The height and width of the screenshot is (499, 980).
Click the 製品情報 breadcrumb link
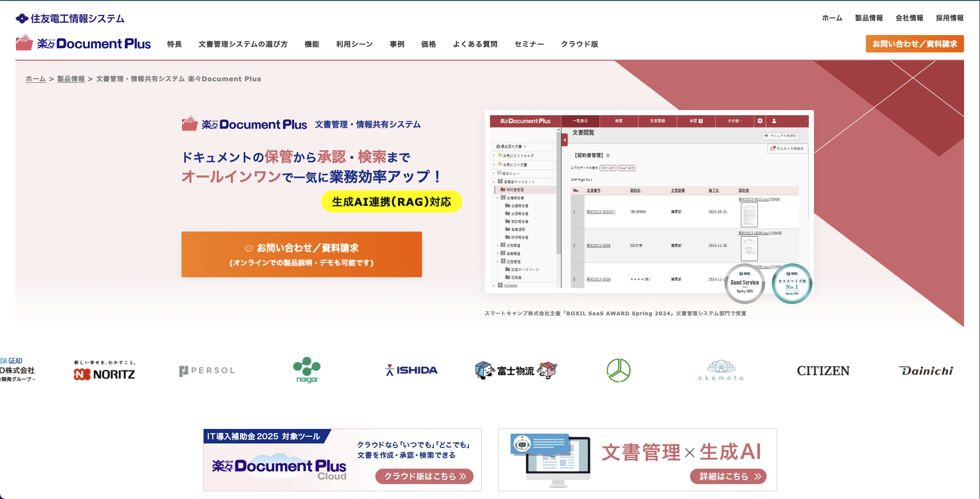point(71,79)
